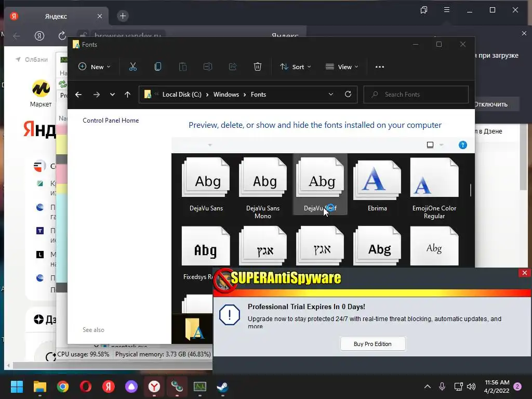The image size is (532, 399).
Task: Launch Opera browser from taskbar
Action: point(86,387)
